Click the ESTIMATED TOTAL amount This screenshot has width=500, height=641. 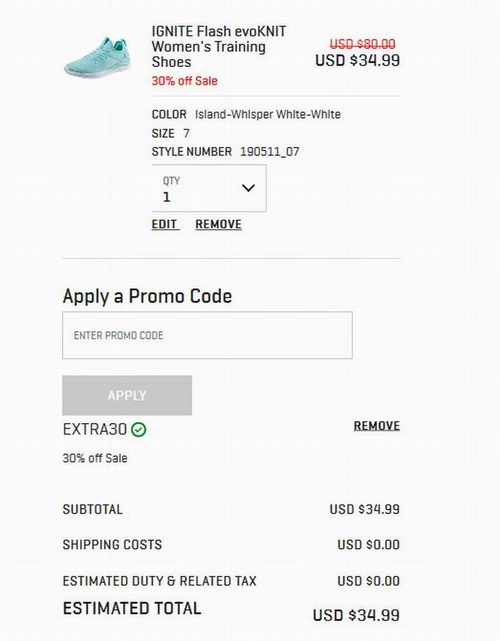point(356,615)
